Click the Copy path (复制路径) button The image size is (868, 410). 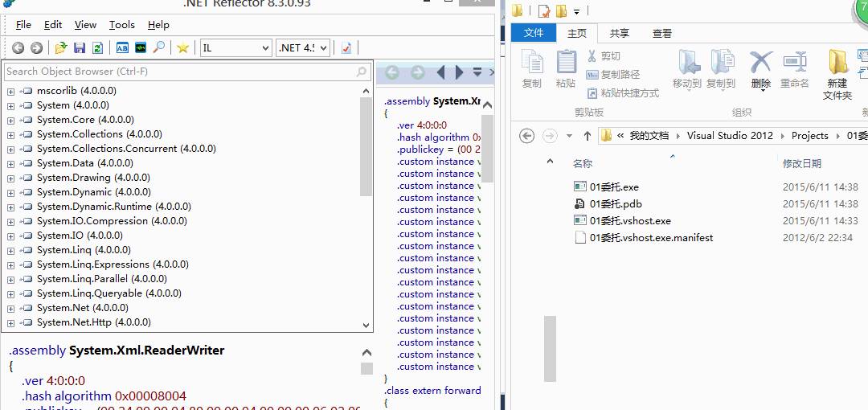[612, 74]
